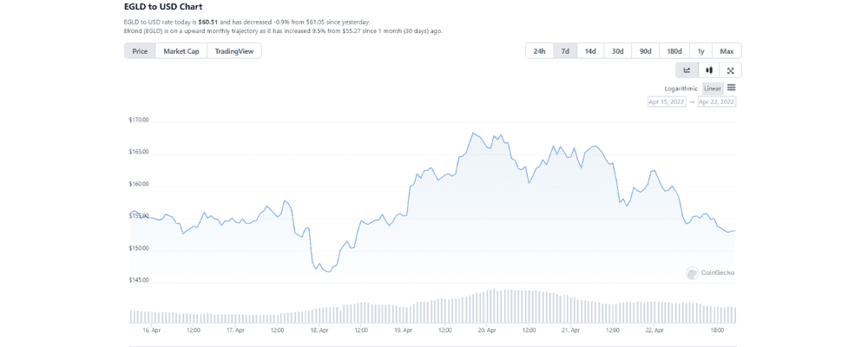Switch to Market Cap tab

(181, 51)
